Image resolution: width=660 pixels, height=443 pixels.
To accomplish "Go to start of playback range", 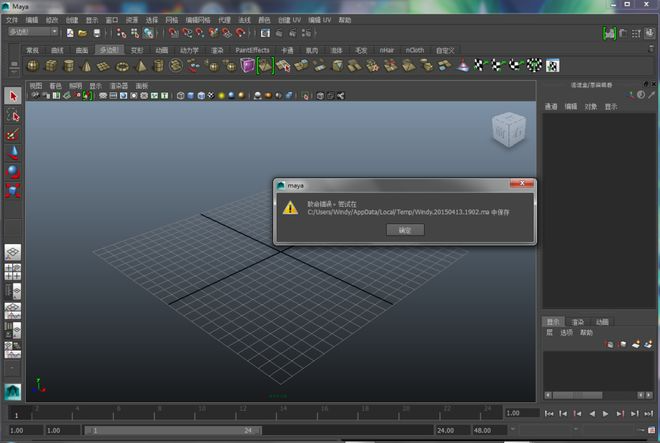I will point(549,414).
